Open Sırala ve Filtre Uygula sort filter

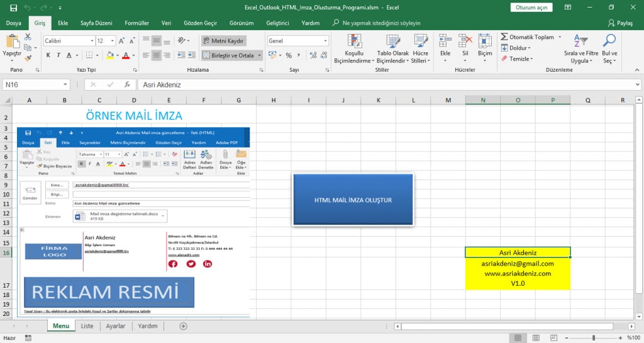click(x=581, y=48)
